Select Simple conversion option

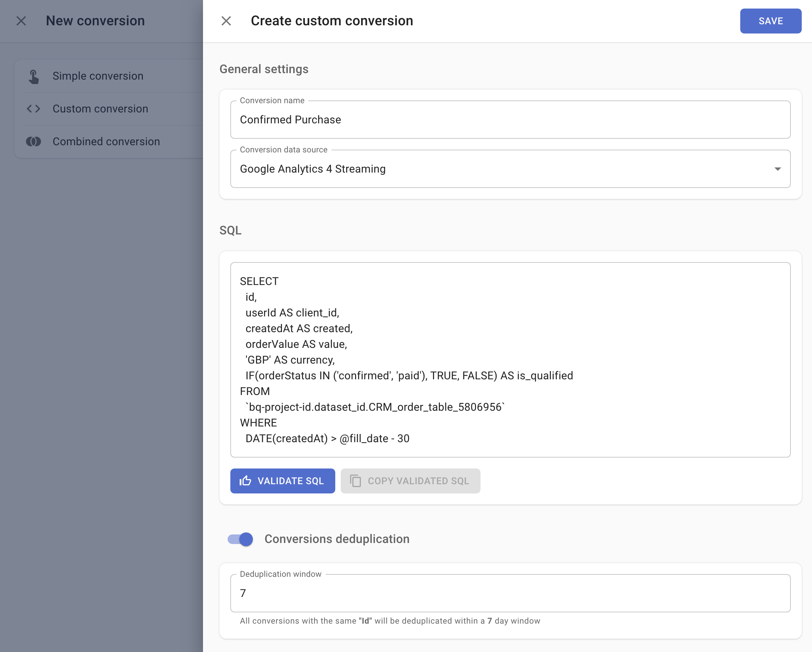(x=97, y=76)
